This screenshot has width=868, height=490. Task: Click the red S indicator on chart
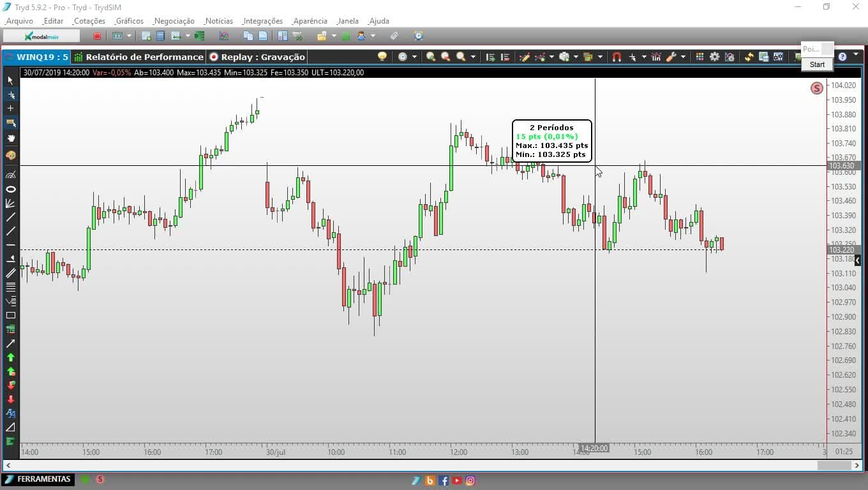coord(816,88)
